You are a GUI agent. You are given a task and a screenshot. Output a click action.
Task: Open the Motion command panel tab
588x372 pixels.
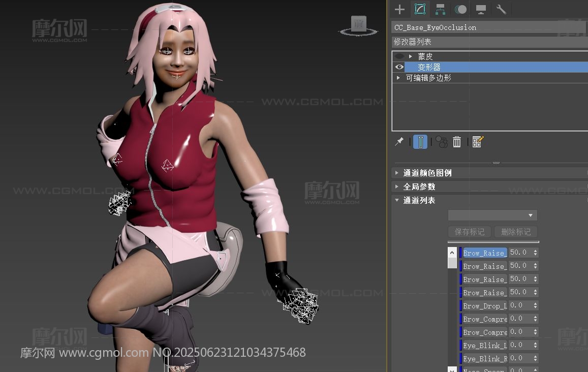click(460, 9)
